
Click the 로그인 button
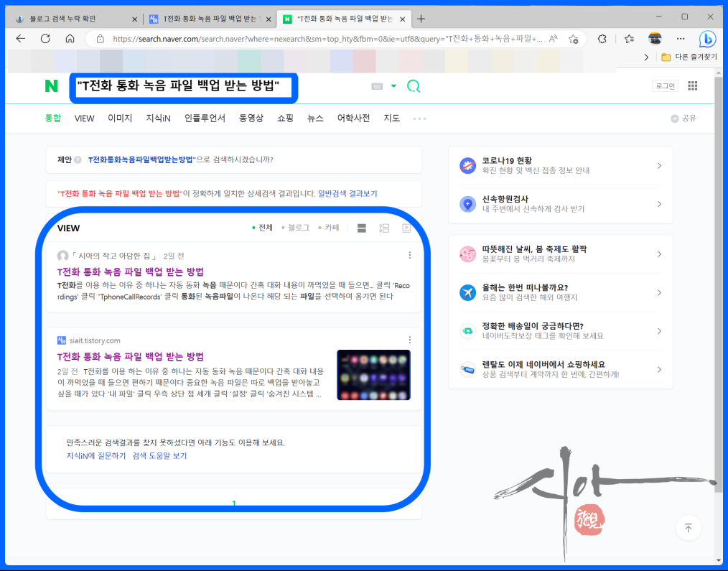[x=665, y=86]
